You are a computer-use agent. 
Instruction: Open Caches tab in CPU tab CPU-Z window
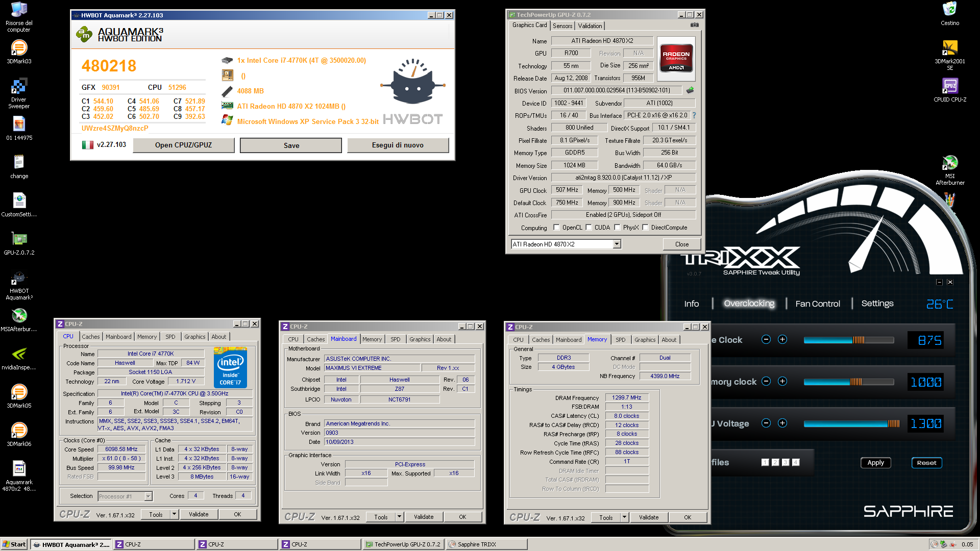[91, 337]
